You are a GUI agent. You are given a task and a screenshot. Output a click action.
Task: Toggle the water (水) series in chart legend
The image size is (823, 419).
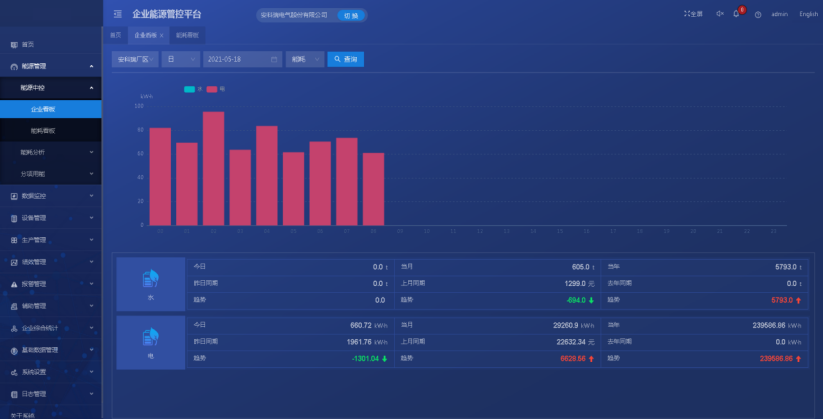point(191,89)
